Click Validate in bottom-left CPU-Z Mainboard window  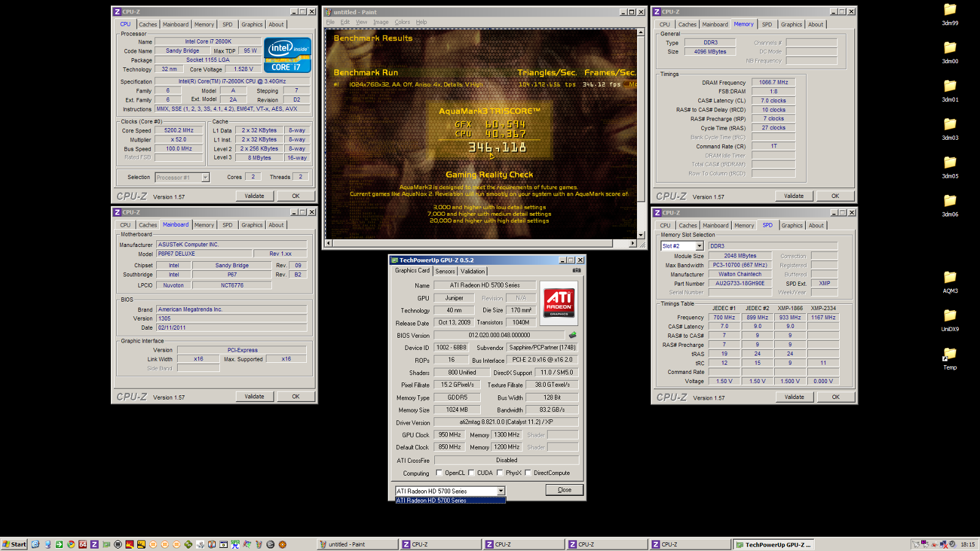coord(254,397)
